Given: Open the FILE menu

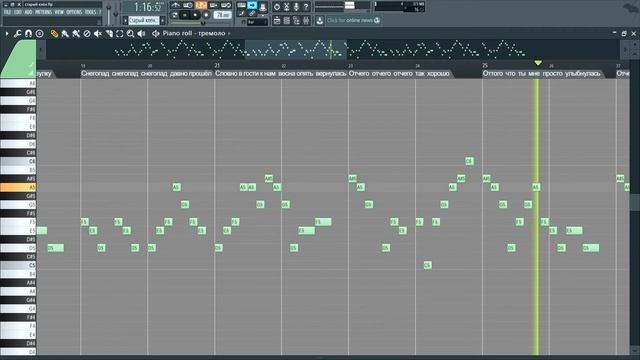Looking at the screenshot, I should (x=7, y=12).
